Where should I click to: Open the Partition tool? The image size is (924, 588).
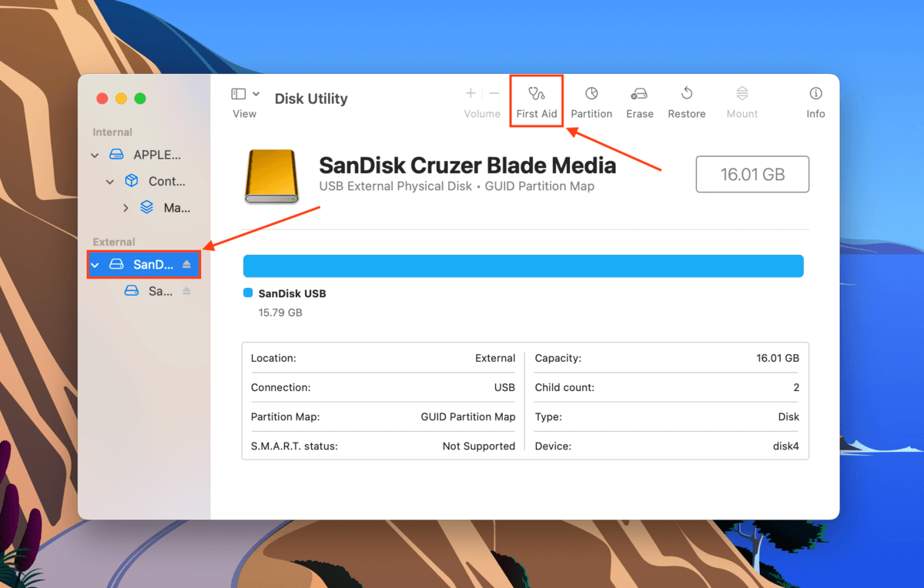point(591,102)
